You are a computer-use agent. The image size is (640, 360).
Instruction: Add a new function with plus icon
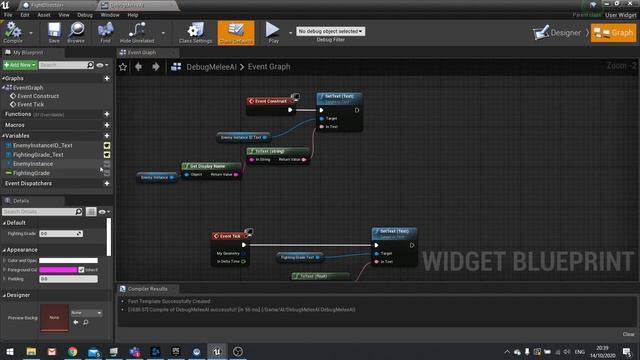coord(107,114)
